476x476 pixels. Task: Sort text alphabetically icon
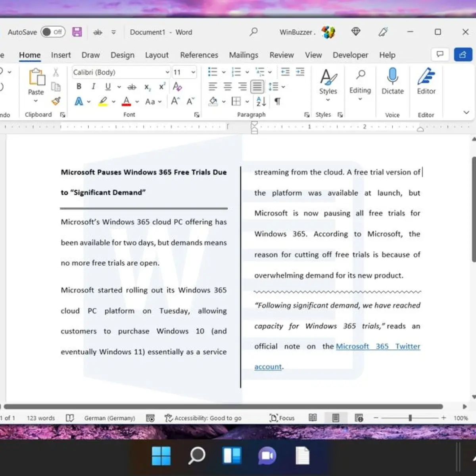pyautogui.click(x=261, y=102)
